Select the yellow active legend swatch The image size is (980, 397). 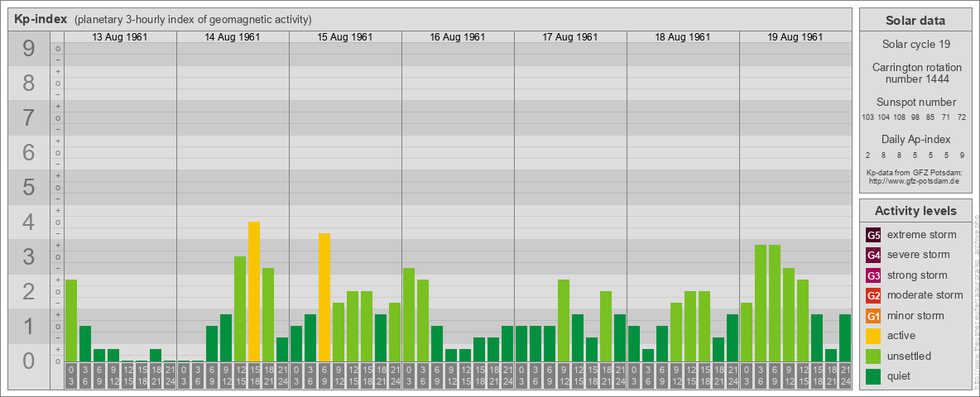click(873, 336)
